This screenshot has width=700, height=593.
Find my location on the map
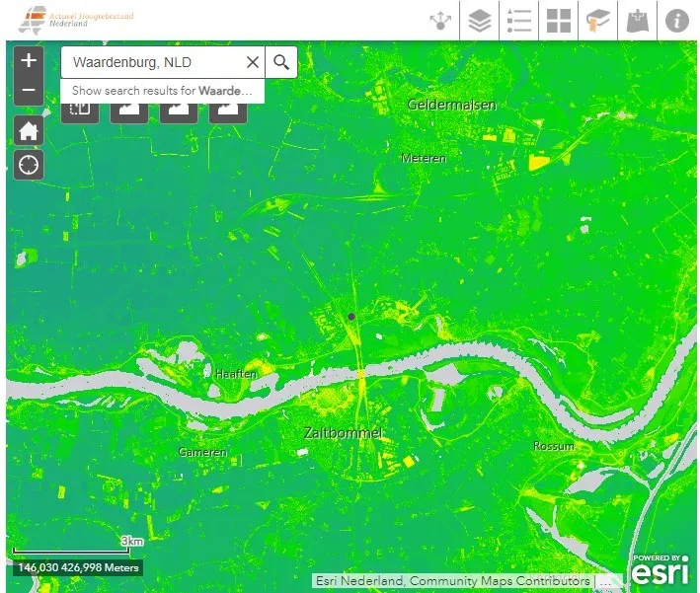click(x=29, y=165)
